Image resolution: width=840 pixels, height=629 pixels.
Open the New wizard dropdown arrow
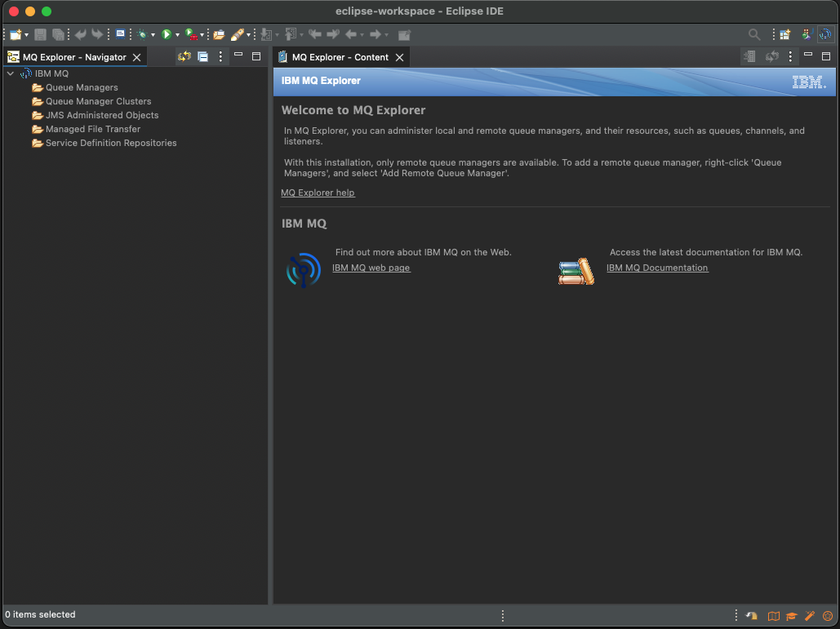[26, 35]
